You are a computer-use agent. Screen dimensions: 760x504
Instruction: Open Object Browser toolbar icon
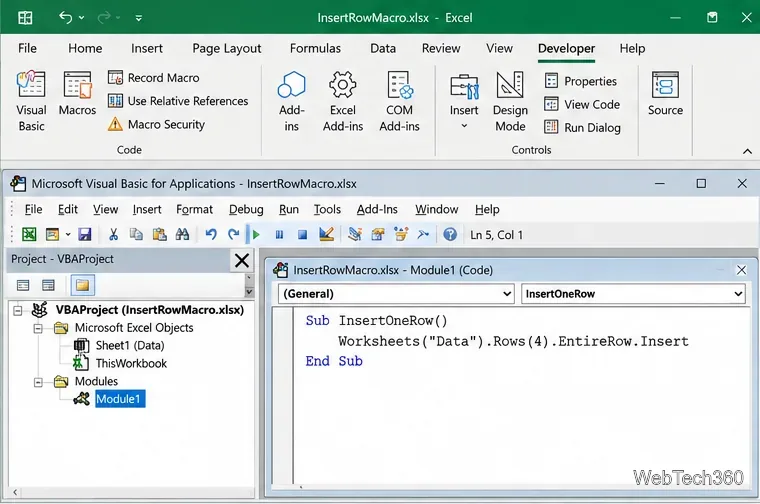401,235
